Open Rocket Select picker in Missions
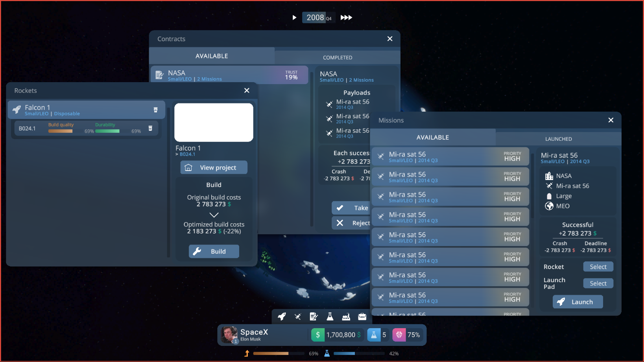The width and height of the screenshot is (644, 362). click(598, 267)
